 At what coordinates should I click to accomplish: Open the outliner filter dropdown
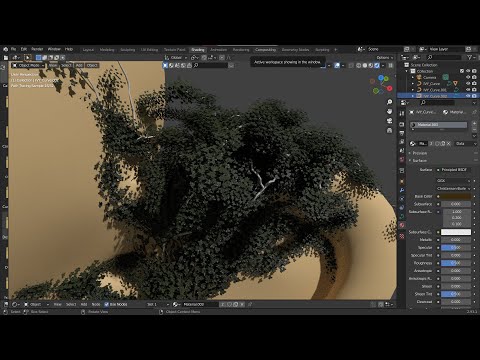(x=470, y=57)
